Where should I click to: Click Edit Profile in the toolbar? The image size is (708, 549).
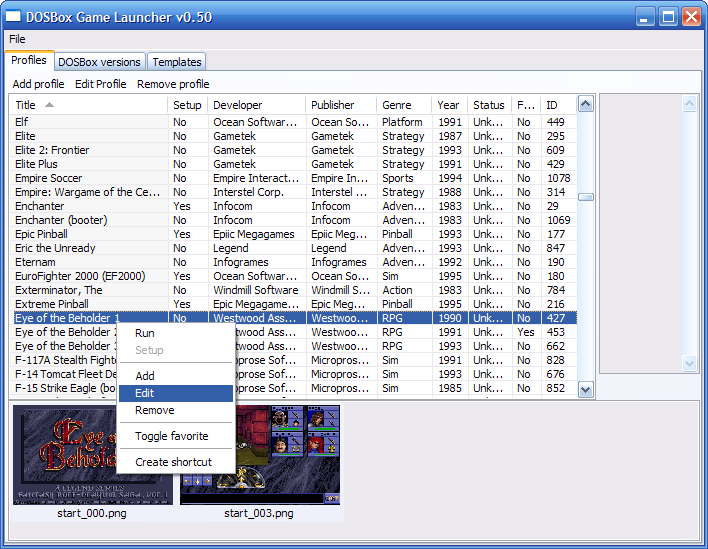click(100, 84)
